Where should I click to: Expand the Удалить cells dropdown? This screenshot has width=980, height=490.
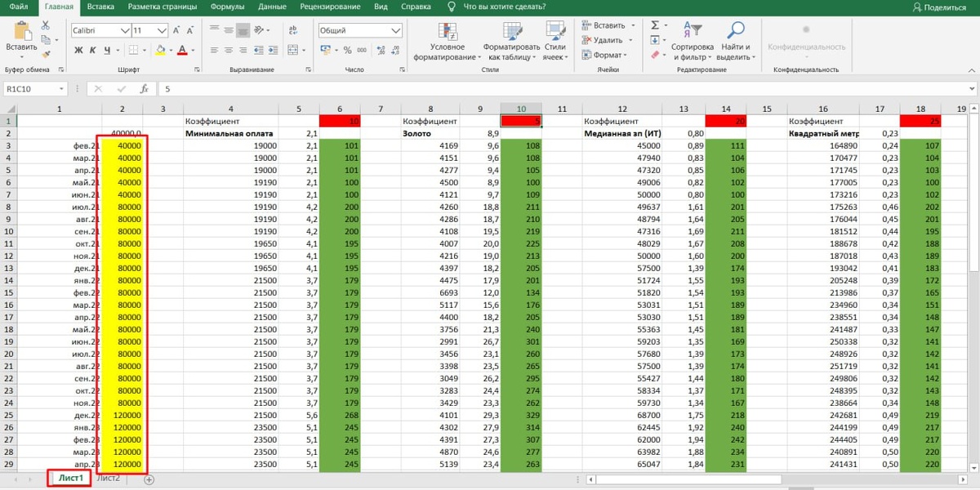click(x=630, y=40)
